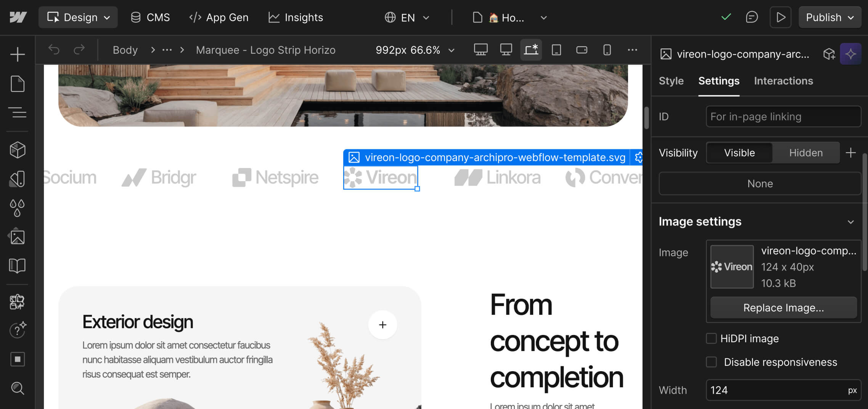The height and width of the screenshot is (409, 868).
Task: Open App Gen
Action: click(x=219, y=17)
